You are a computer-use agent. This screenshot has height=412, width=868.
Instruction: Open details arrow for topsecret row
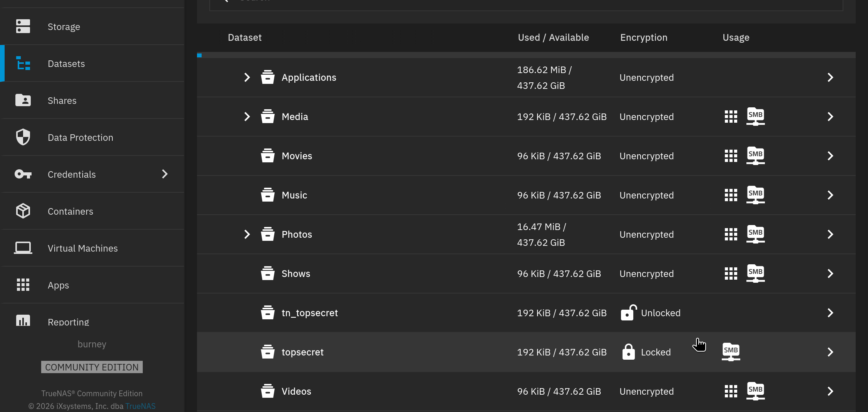(830, 352)
